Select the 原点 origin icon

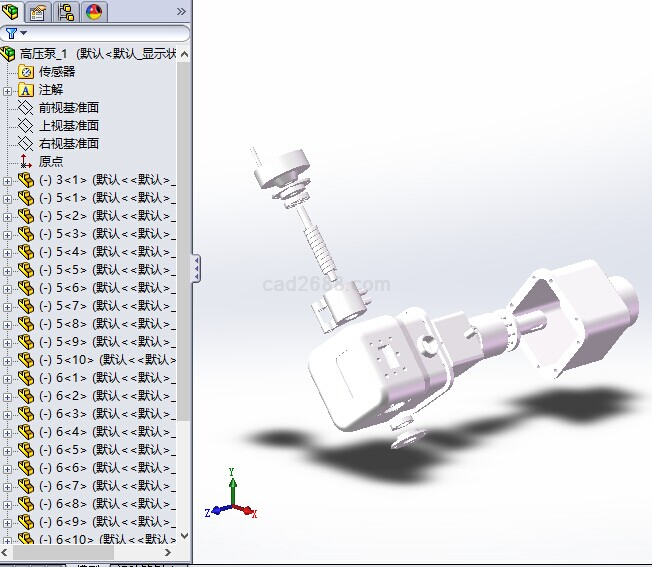[26, 162]
